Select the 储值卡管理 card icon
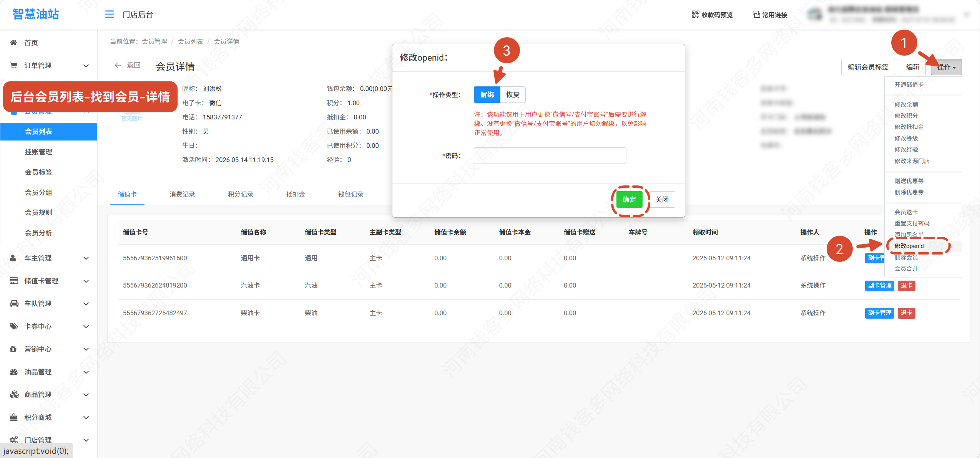The image size is (980, 458). click(14, 281)
